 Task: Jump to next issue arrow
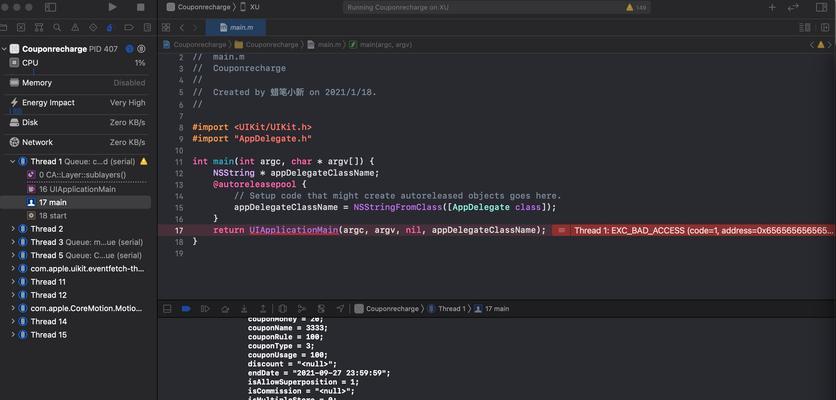point(832,45)
